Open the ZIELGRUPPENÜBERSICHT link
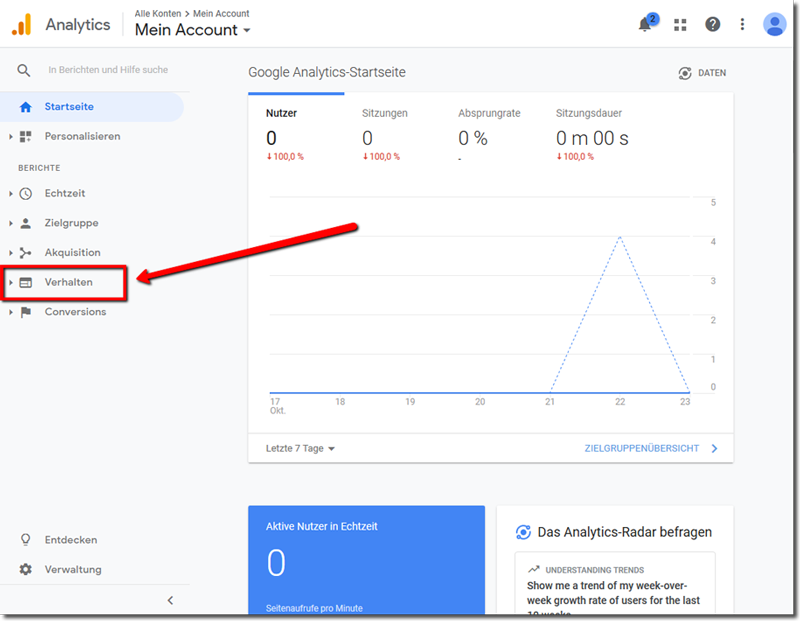Viewport: 800px width, 621px height. pos(641,449)
